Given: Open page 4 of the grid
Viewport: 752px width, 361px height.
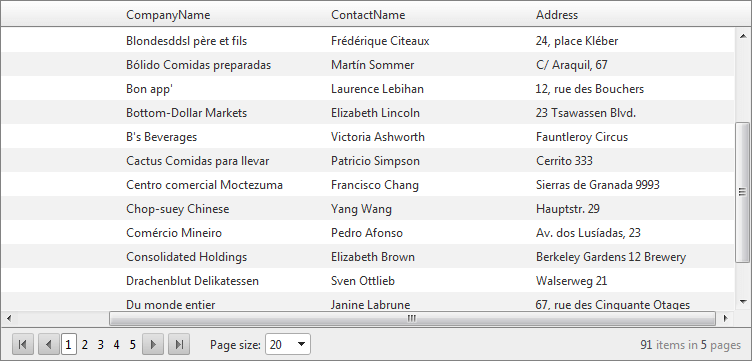Looking at the screenshot, I should (117, 344).
